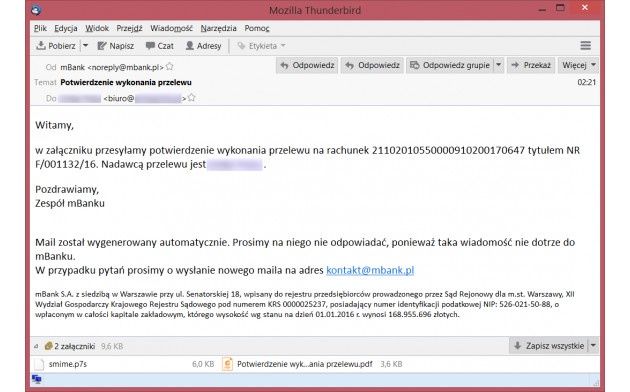The image size is (630, 392).
Task: Open the Etykieta tag dropdown
Action: (x=262, y=46)
